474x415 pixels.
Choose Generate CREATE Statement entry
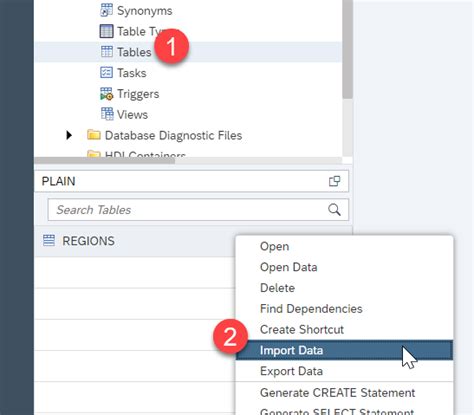click(x=345, y=393)
